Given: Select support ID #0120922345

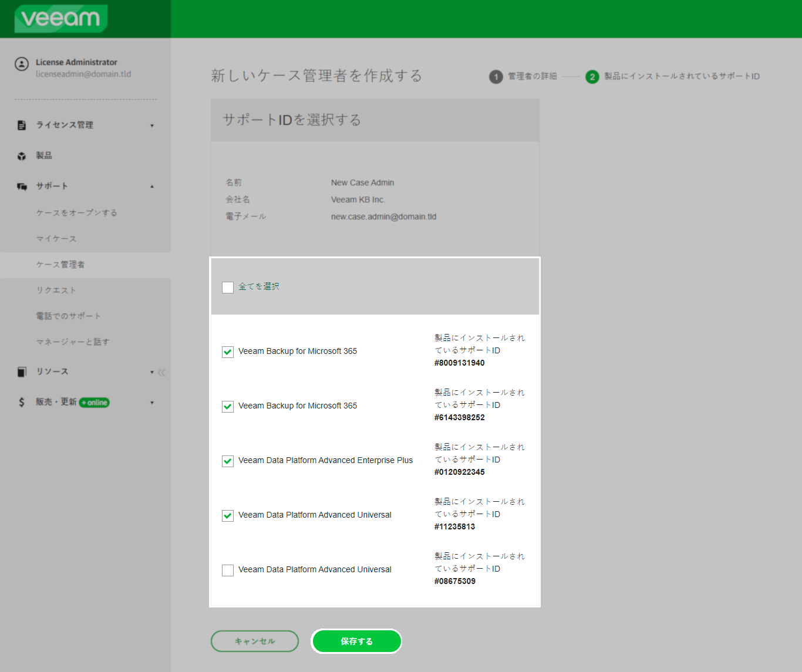Looking at the screenshot, I should [x=460, y=472].
